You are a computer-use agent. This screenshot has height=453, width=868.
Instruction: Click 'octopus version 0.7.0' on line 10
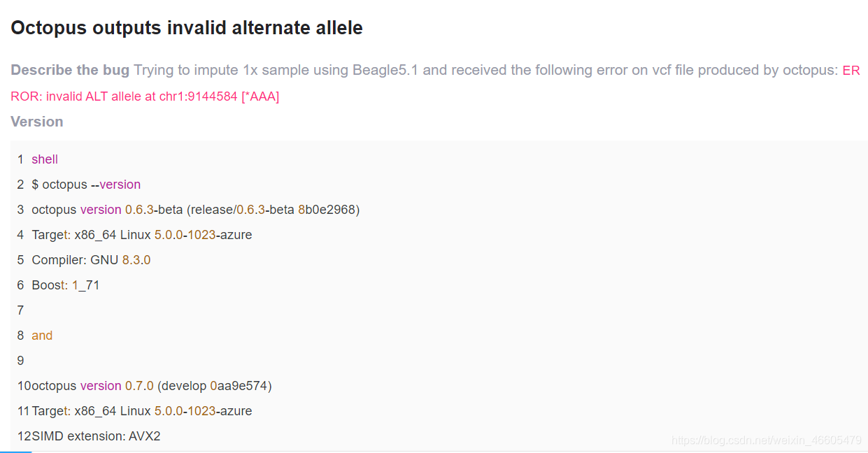93,386
